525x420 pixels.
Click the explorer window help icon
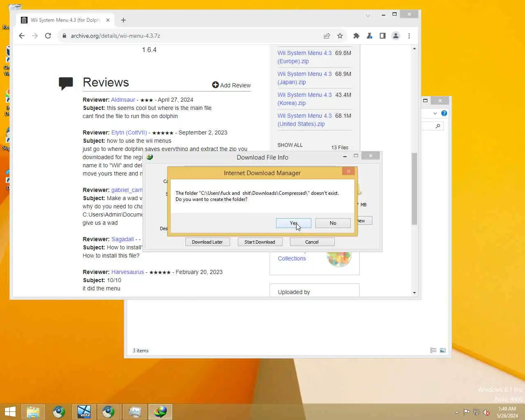[x=444, y=113]
